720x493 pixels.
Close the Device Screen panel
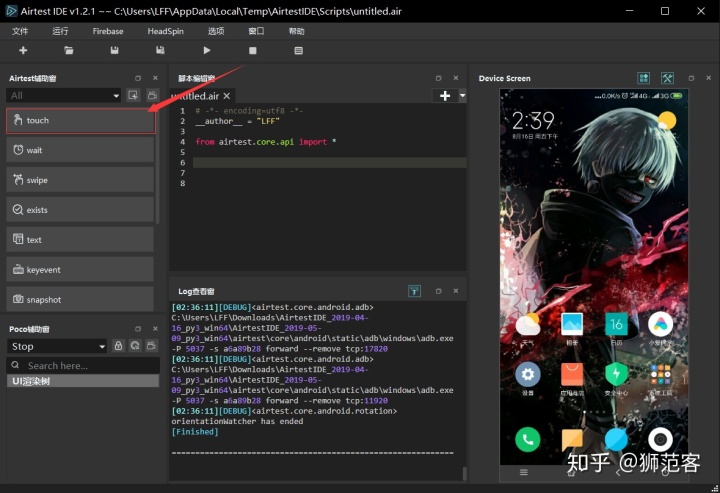point(709,78)
